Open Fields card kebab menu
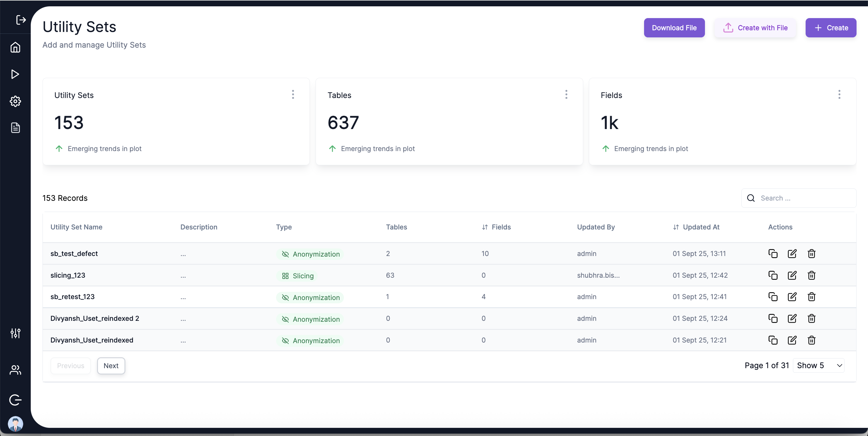 point(839,94)
